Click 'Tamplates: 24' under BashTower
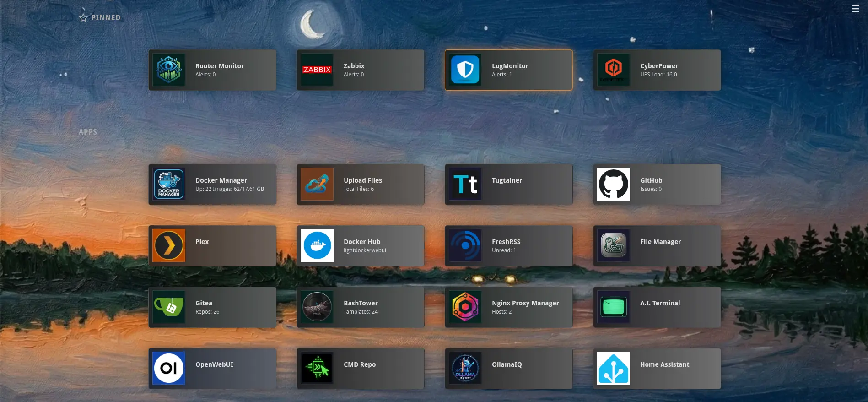This screenshot has height=402, width=868. point(361,312)
